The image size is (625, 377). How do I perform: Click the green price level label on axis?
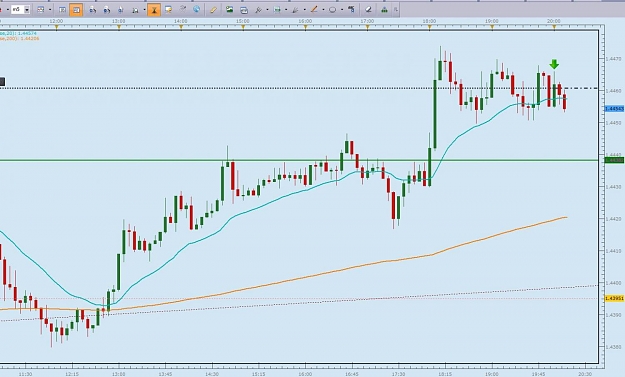[x=614, y=160]
